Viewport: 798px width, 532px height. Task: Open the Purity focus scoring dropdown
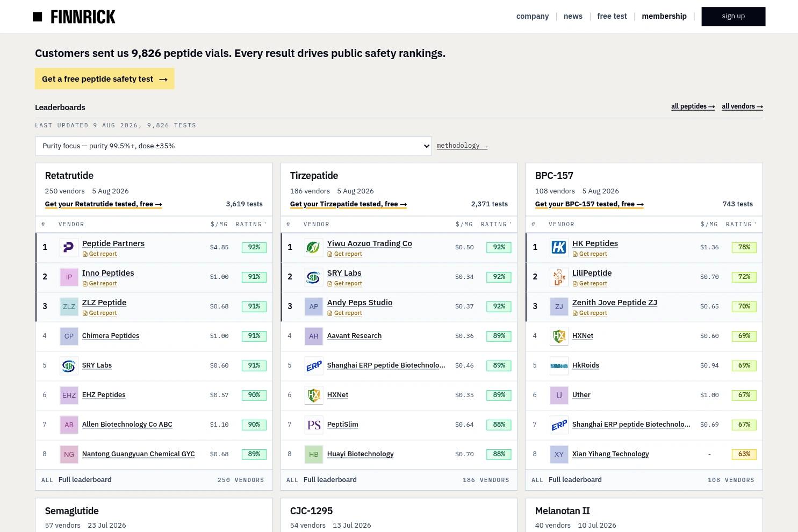coord(233,146)
